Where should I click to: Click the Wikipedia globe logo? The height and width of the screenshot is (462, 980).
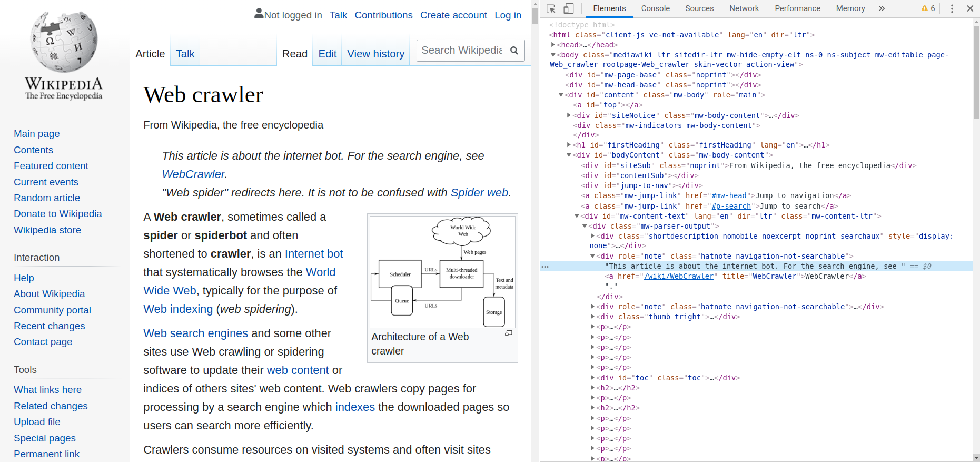(64, 42)
